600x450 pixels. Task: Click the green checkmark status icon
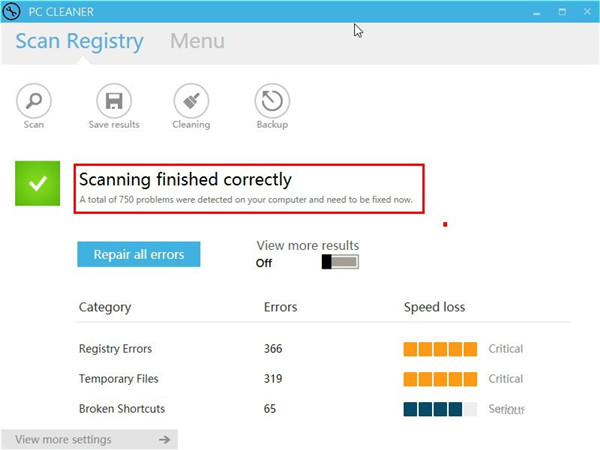(x=38, y=184)
